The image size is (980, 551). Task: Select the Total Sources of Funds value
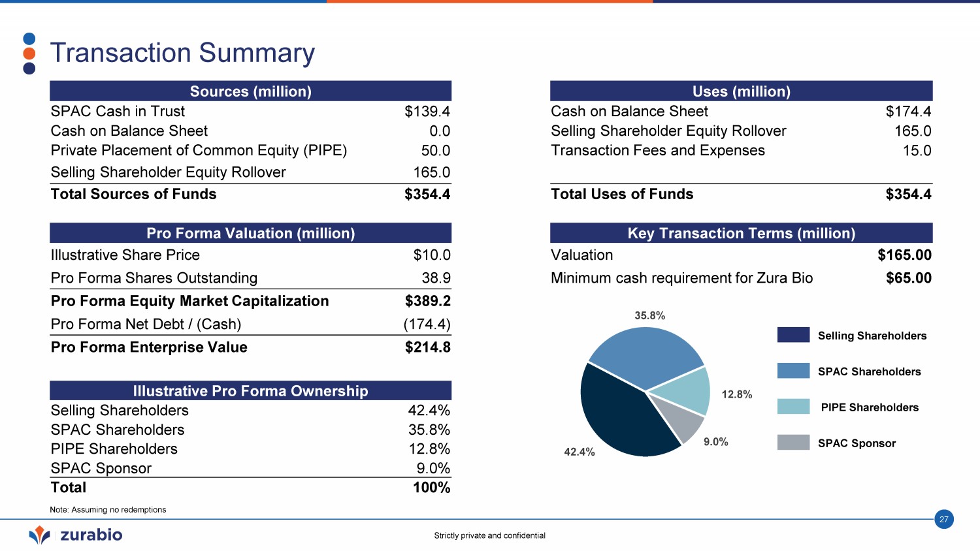click(x=427, y=195)
